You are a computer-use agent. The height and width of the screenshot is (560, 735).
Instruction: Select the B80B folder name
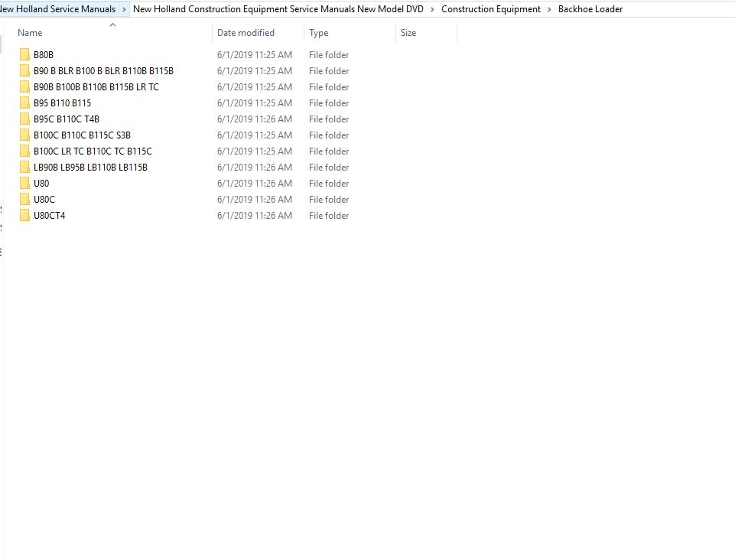[x=44, y=55]
